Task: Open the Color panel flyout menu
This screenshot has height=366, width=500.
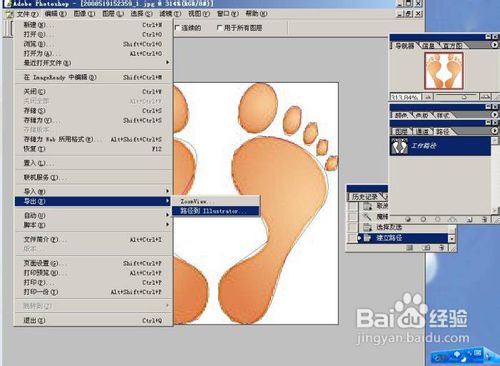Action: [495, 114]
